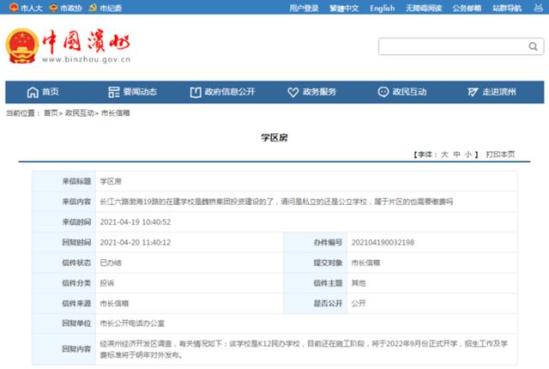Click the book icon next to 政府信息公开
549x369 pixels.
click(195, 92)
